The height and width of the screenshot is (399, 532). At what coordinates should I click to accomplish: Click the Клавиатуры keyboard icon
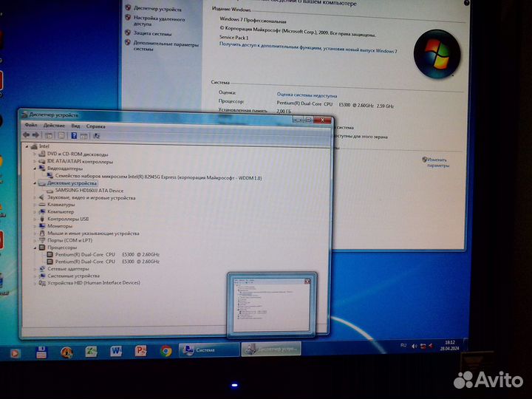tap(42, 205)
